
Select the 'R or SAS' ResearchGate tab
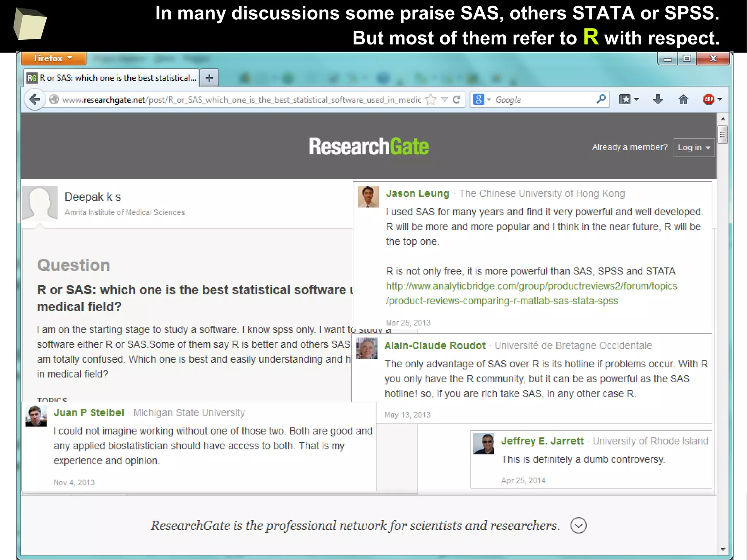[112, 78]
